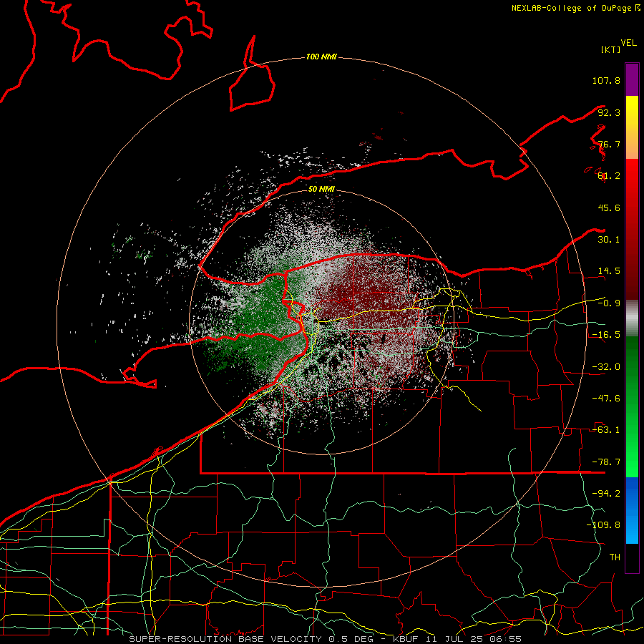Click the TH label on the legend
644x644 pixels.
pyautogui.click(x=615, y=557)
